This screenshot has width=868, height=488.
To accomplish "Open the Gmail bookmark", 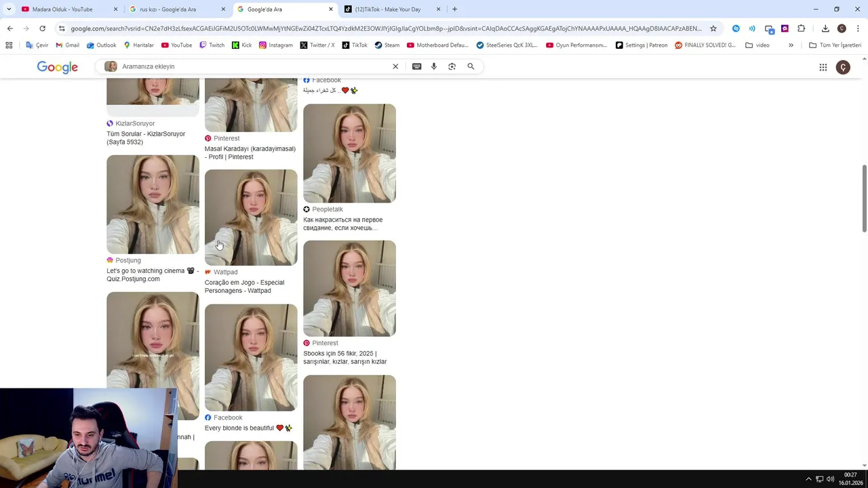I will (x=67, y=45).
